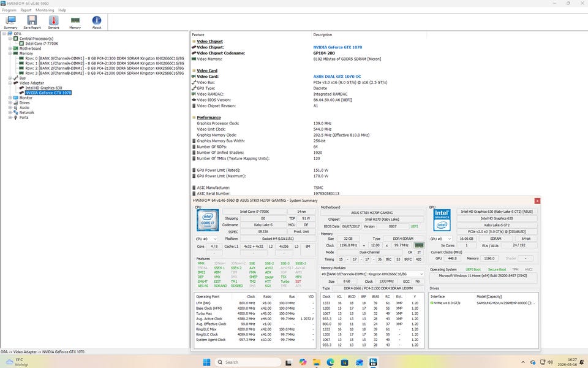Open the Report menu
Viewport: 588px width, 368px height.
coord(26,10)
